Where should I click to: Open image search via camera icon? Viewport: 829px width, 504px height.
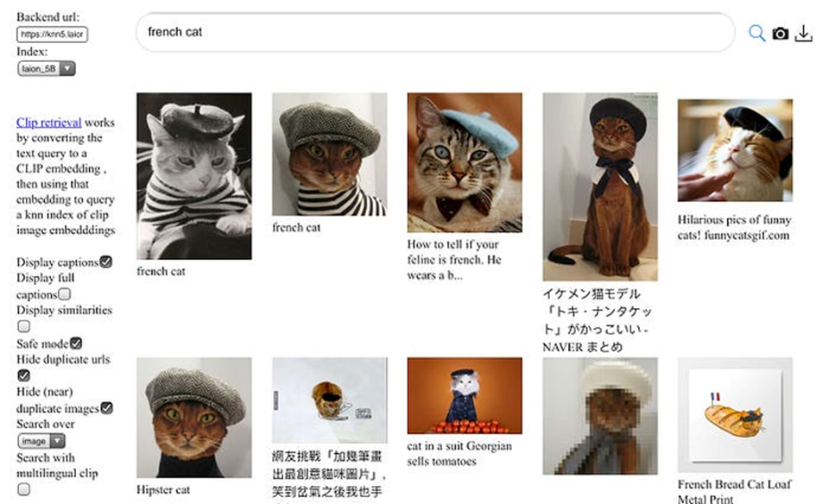pos(781,34)
